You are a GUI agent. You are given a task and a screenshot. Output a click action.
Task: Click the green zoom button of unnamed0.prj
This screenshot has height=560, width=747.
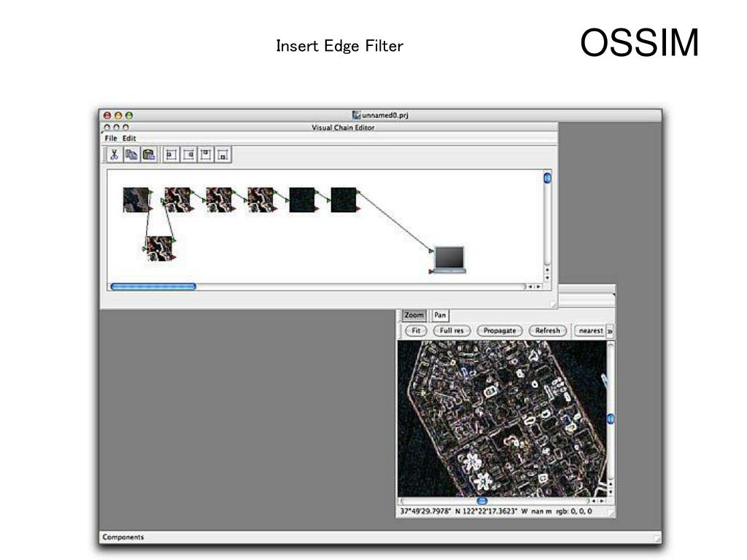coord(128,115)
